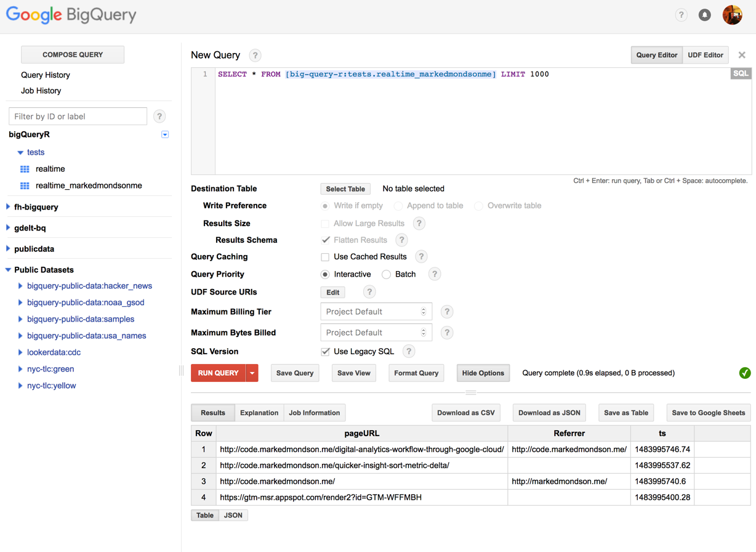Click the help icon next to Query Caching
Screen dimensions: 756x552
[x=421, y=256]
